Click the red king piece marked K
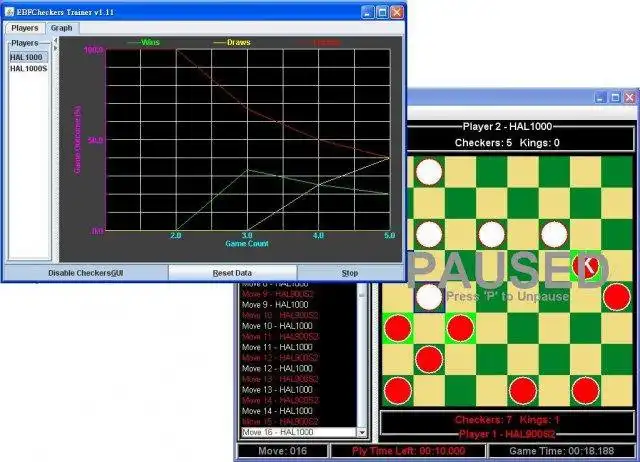Image resolution: width=640 pixels, height=462 pixels. click(x=585, y=266)
